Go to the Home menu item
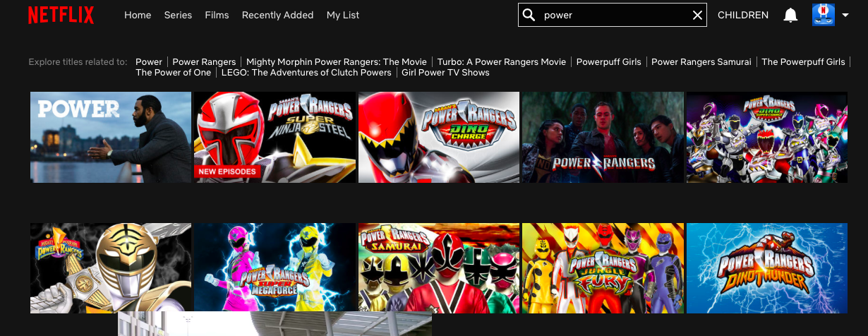This screenshot has width=868, height=336. (x=138, y=15)
